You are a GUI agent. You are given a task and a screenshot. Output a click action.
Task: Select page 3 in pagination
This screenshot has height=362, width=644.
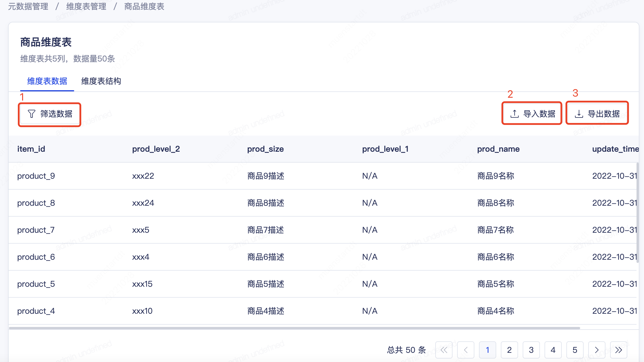click(531, 350)
